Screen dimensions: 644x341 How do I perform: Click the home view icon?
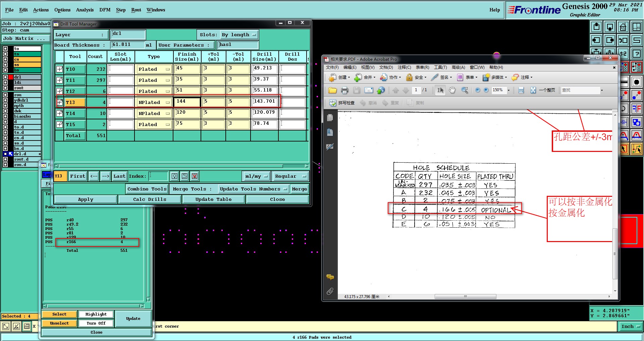623,26
